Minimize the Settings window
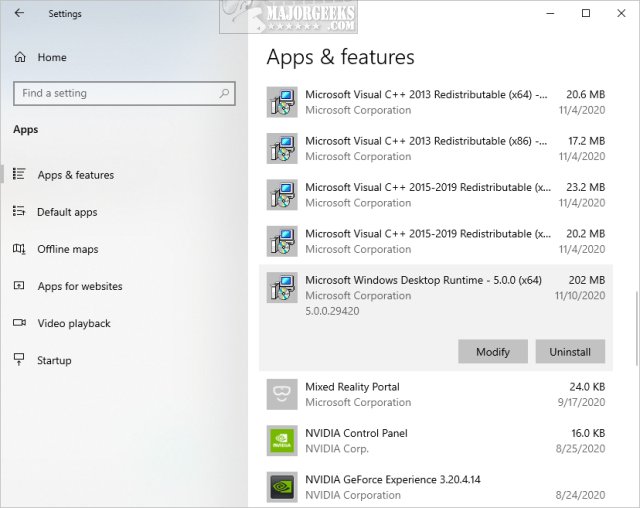640x508 pixels. click(550, 13)
